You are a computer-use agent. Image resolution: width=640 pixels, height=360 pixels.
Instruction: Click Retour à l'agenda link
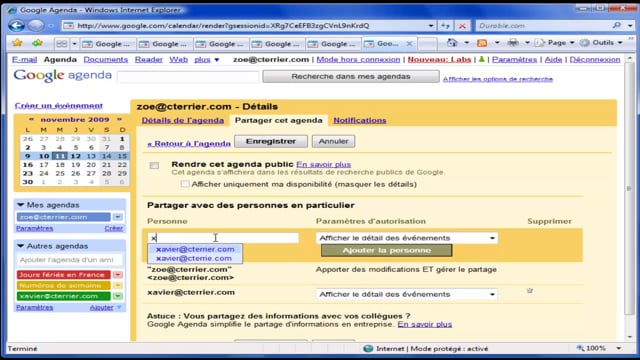189,144
